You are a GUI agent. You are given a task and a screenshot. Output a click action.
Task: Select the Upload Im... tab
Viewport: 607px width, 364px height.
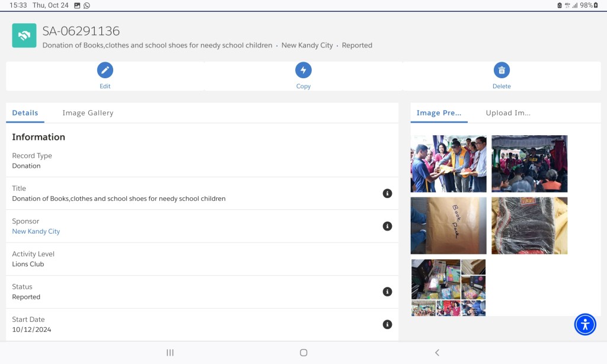pos(508,113)
